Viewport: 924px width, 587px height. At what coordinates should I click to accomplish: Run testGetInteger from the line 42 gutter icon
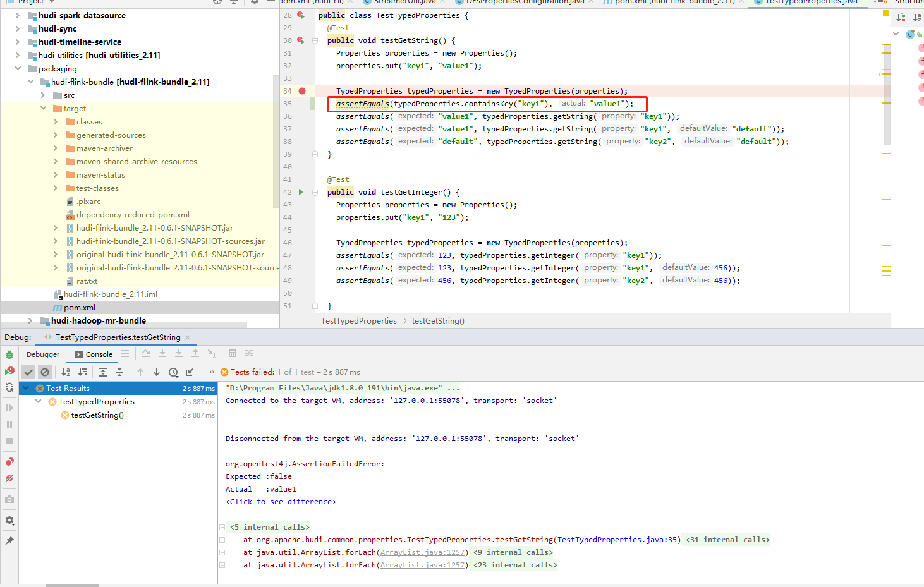pyautogui.click(x=301, y=192)
